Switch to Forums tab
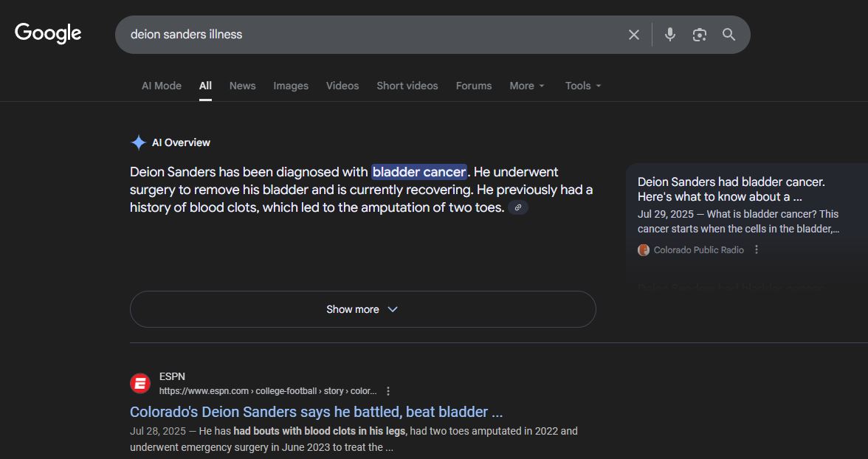The image size is (868, 459). 473,86
